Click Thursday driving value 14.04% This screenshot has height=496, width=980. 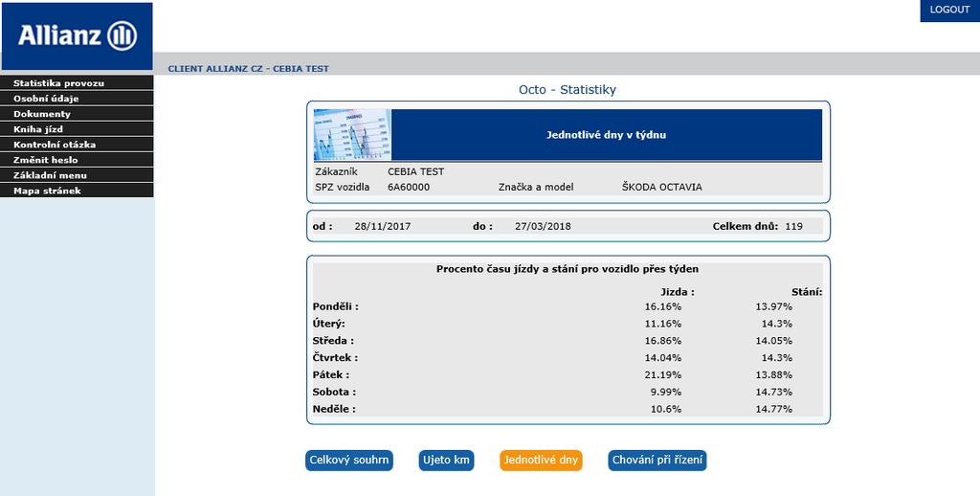point(663,358)
